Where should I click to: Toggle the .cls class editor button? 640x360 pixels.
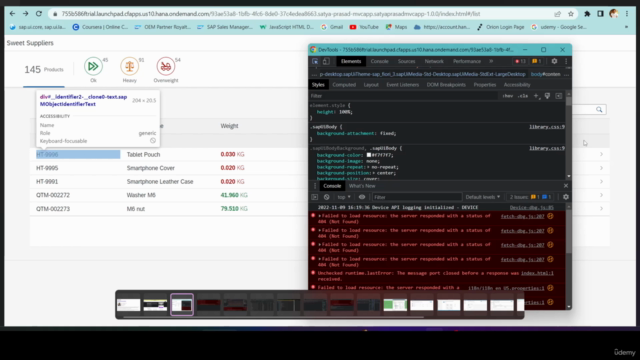coord(523,96)
